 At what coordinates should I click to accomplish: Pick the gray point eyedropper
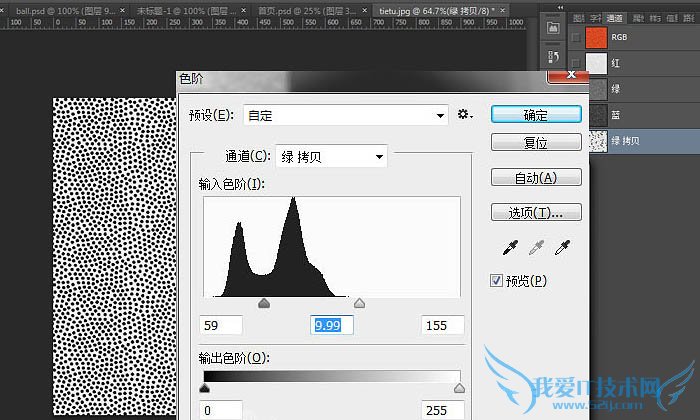(536, 246)
